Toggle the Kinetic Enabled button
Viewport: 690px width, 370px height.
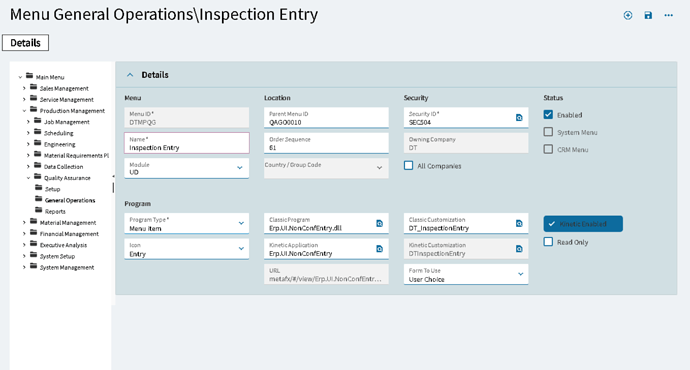point(583,223)
